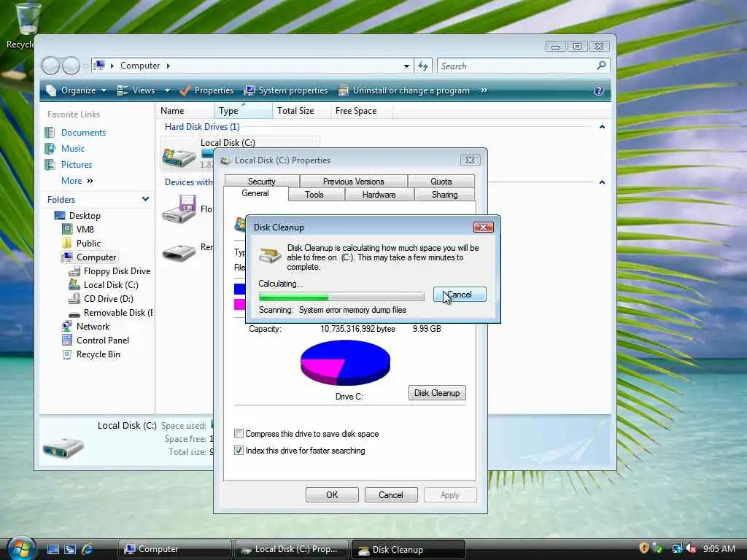Show more toolbar commands chevron

tap(484, 90)
